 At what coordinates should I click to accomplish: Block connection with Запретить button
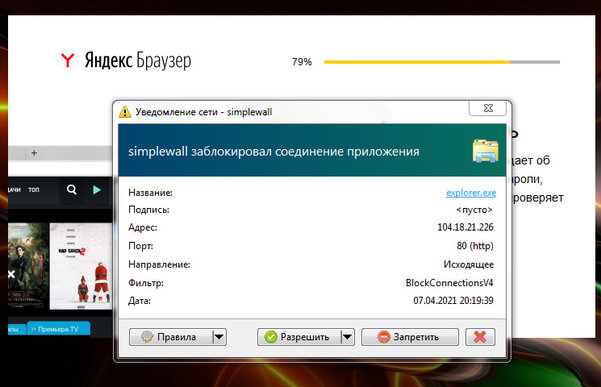coord(410,337)
